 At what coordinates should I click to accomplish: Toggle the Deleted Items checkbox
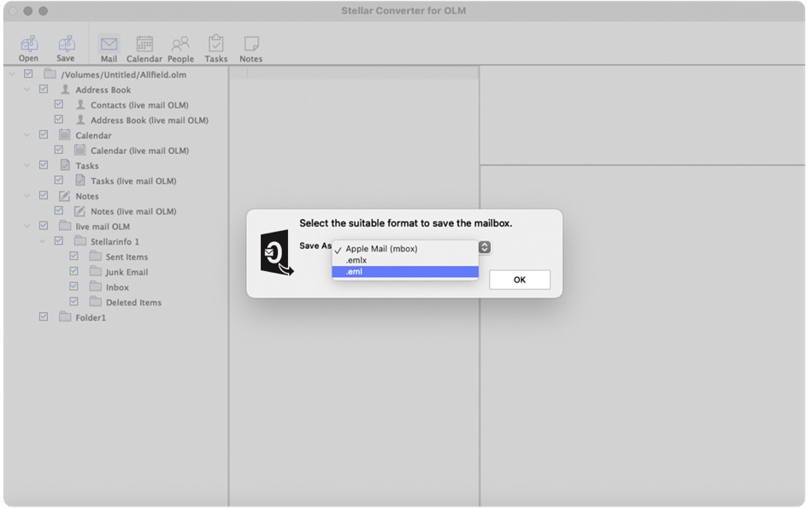(x=74, y=301)
